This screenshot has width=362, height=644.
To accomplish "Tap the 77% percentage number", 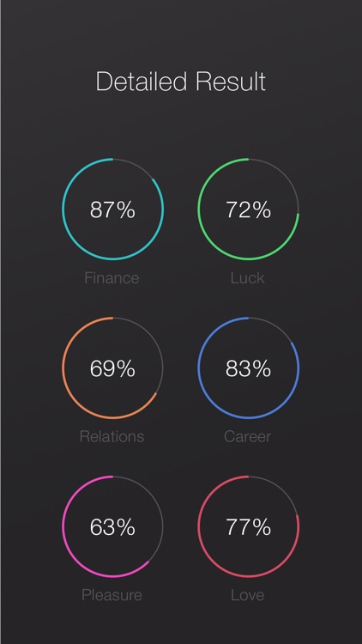I will click(248, 527).
